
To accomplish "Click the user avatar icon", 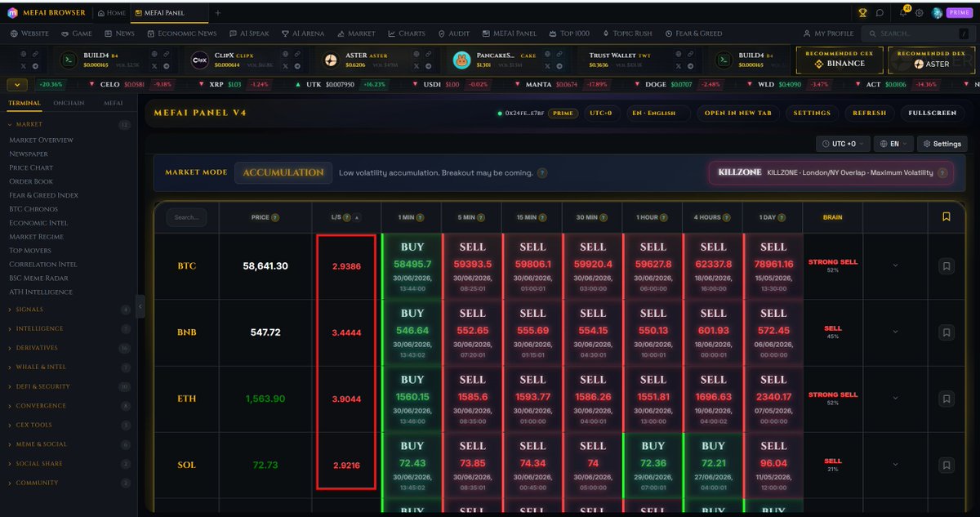I will coord(937,13).
